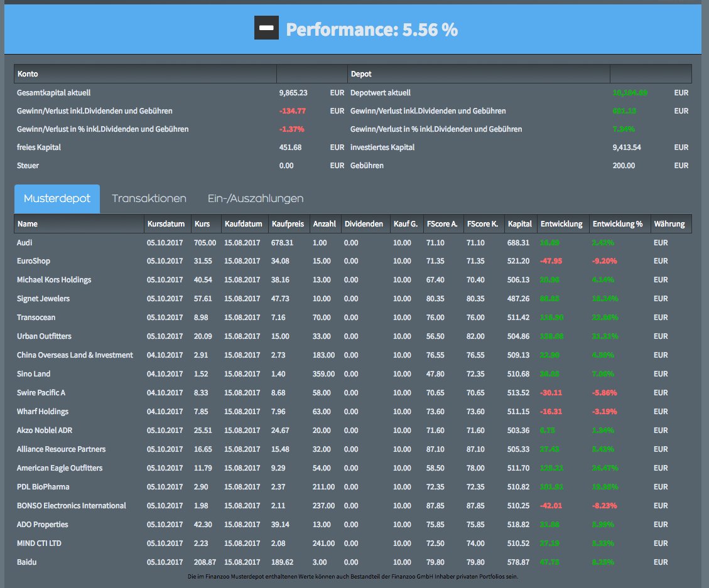Click the Finanzoo disclaimer text at the bottom

tap(354, 574)
